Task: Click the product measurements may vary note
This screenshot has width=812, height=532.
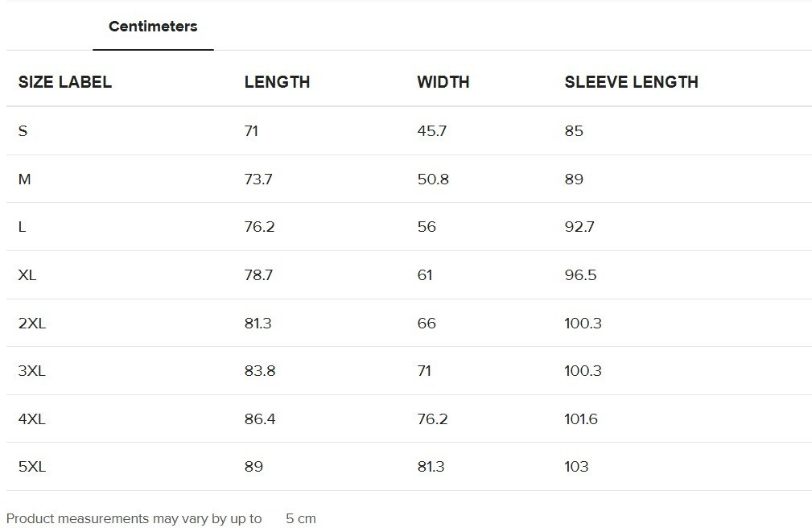Action: point(134,518)
